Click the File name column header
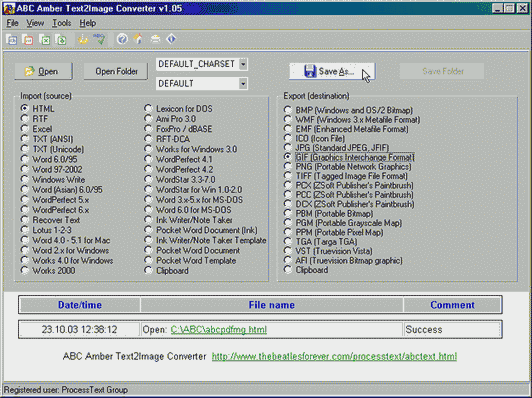 coord(271,305)
